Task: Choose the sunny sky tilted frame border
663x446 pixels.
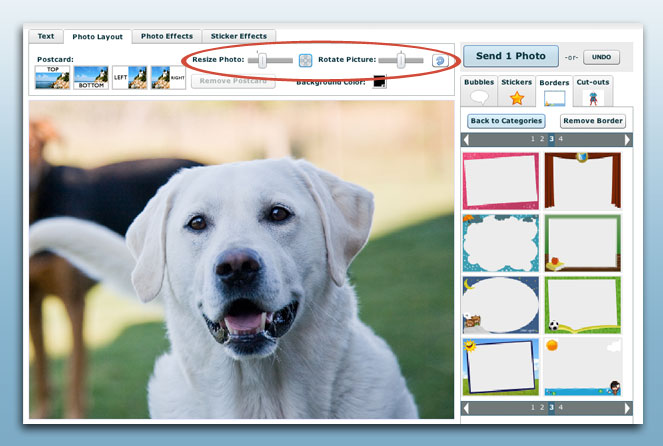Action: click(501, 367)
